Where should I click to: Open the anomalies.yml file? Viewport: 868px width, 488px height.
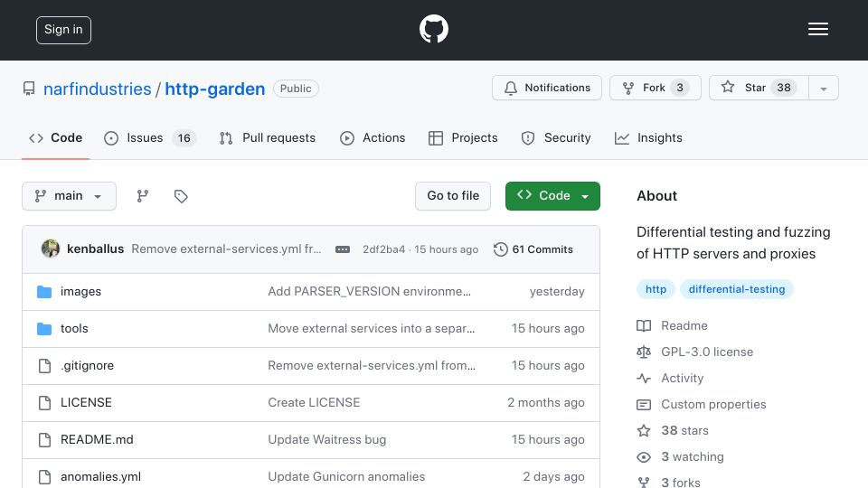tap(100, 477)
